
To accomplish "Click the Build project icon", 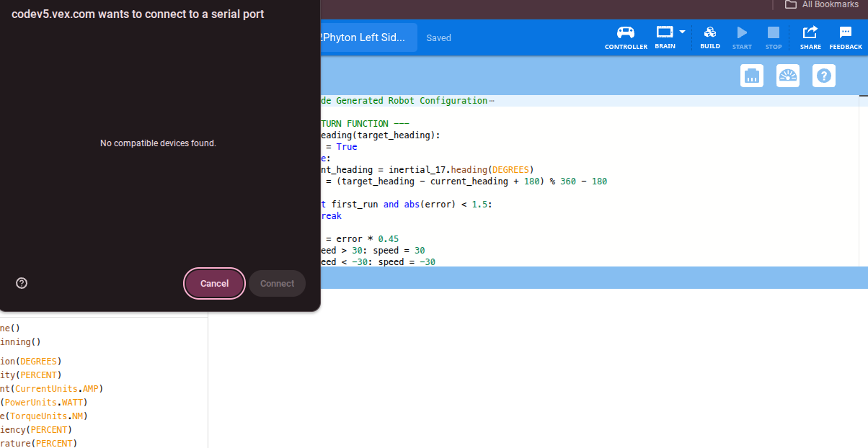I will (710, 37).
